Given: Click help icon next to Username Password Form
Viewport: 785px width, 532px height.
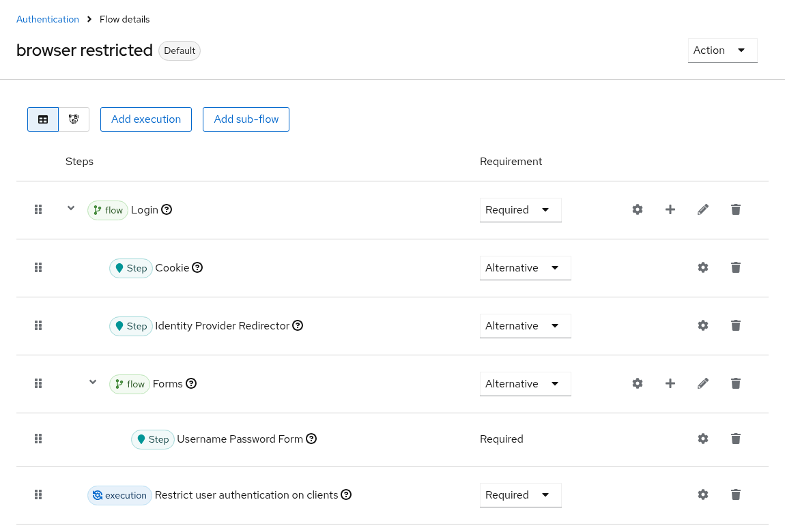Looking at the screenshot, I should (x=311, y=439).
